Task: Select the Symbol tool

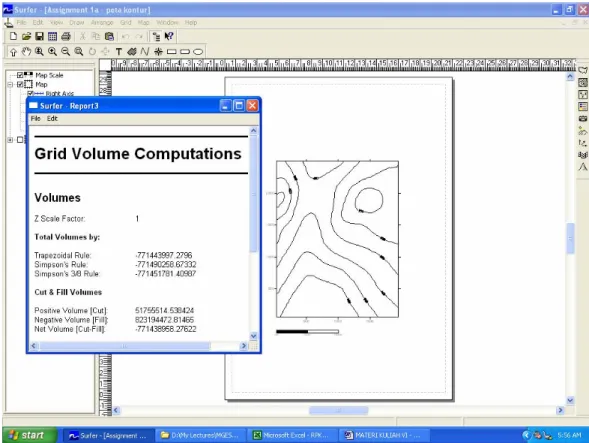Action: (158, 52)
